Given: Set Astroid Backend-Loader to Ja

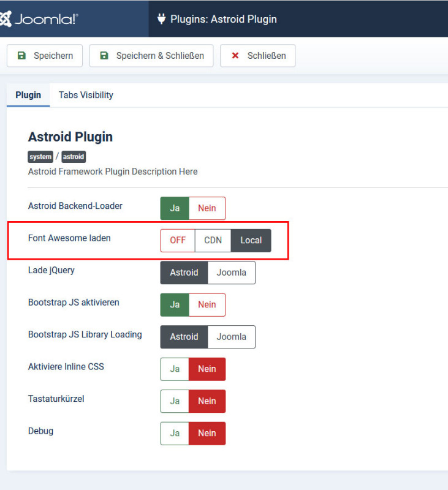Looking at the screenshot, I should [x=175, y=208].
